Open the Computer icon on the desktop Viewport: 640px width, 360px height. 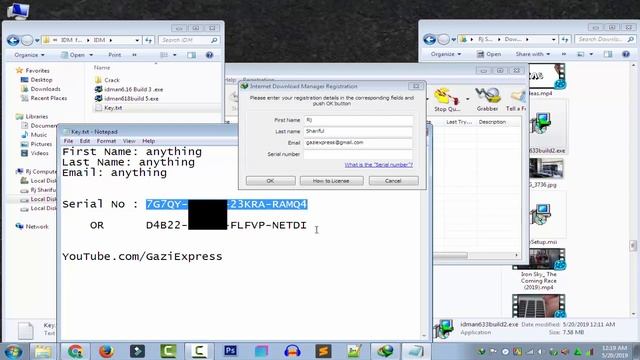coord(18,11)
